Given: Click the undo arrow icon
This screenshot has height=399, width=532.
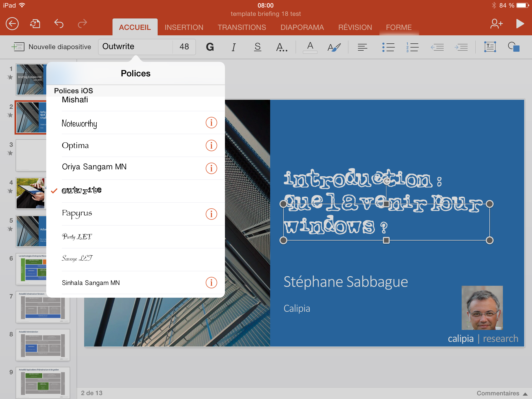Looking at the screenshot, I should [59, 24].
